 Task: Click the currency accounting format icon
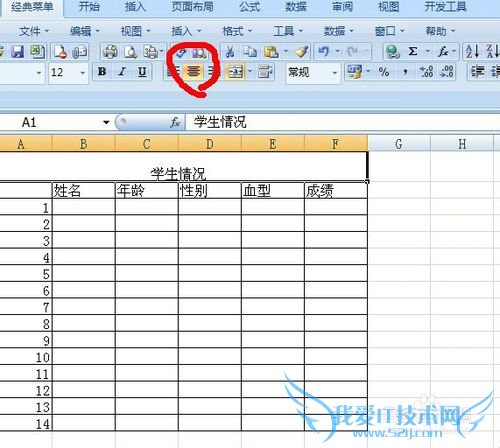point(354,72)
